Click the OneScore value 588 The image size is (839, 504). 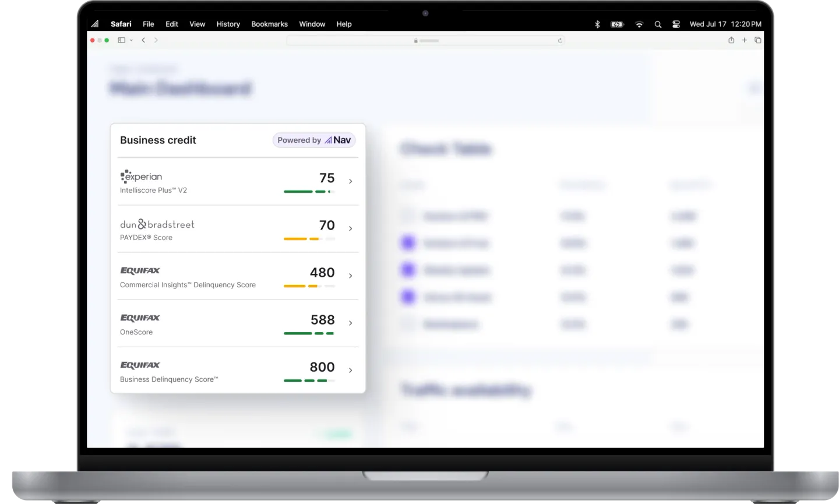(323, 319)
